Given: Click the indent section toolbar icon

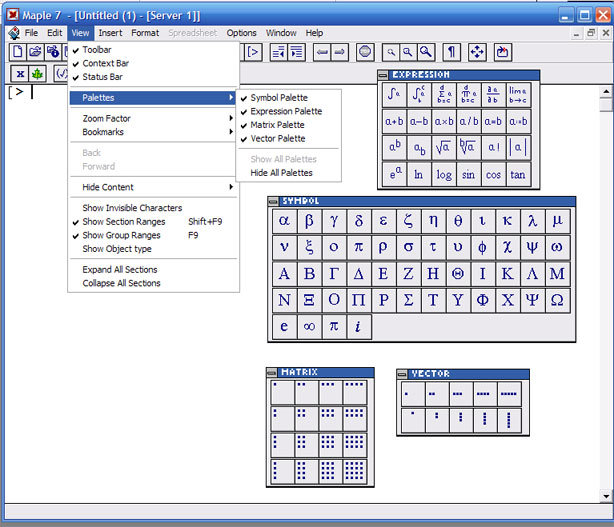Looking at the screenshot, I should (296, 52).
